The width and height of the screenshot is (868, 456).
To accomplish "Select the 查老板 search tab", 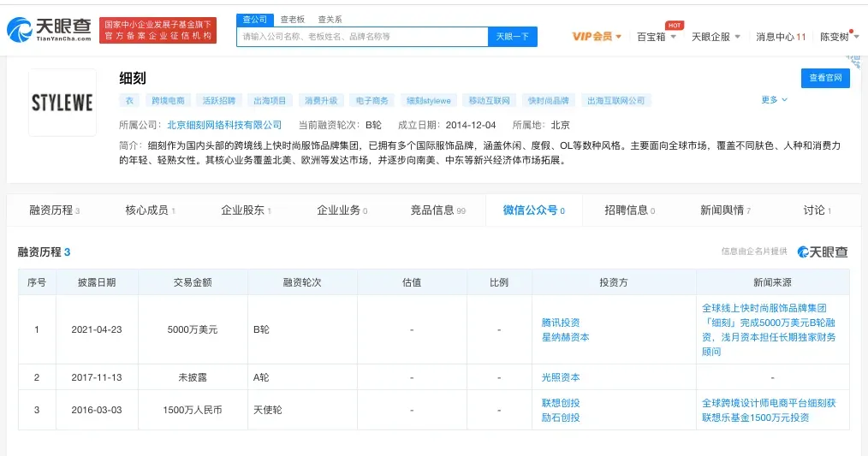I will [x=292, y=20].
